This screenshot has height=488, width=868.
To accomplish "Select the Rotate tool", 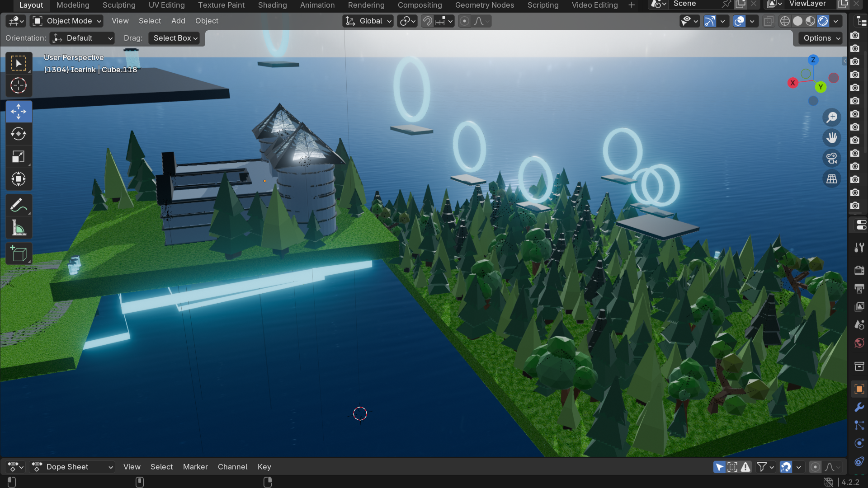I will (19, 134).
